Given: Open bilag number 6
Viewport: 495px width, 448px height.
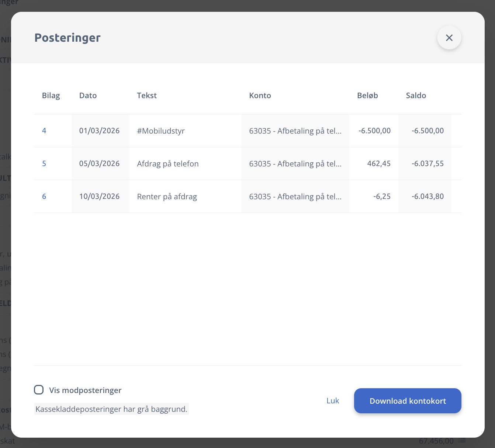Looking at the screenshot, I should (44, 196).
